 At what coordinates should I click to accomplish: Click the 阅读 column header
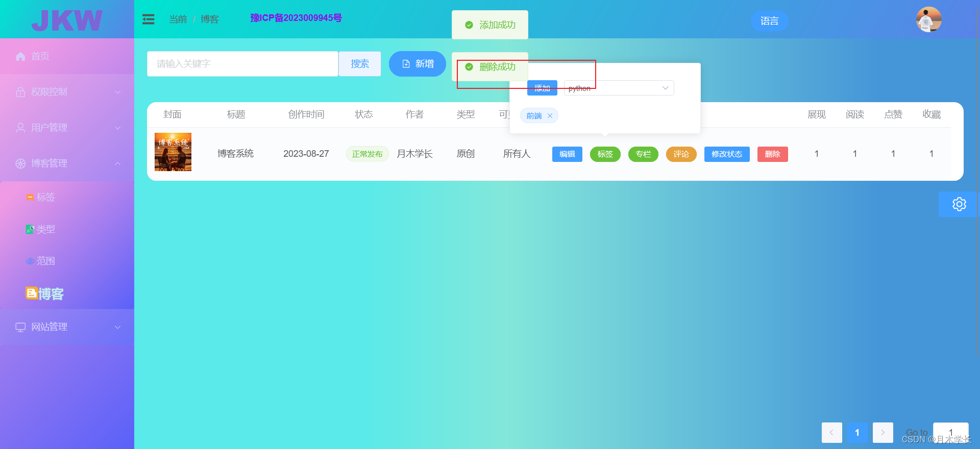[855, 114]
